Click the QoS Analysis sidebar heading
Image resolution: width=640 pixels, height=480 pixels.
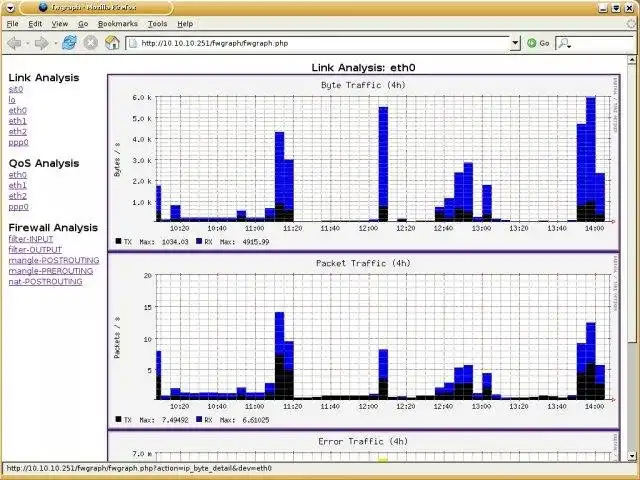44,163
